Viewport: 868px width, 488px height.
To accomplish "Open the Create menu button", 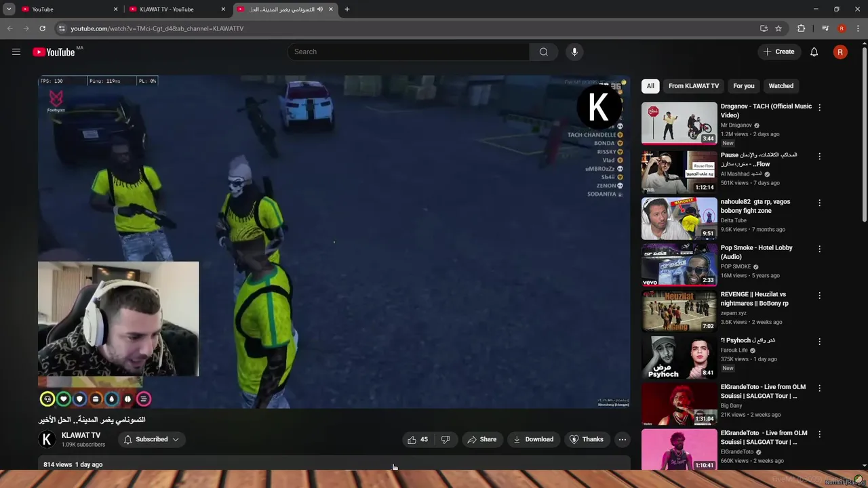I will [778, 52].
